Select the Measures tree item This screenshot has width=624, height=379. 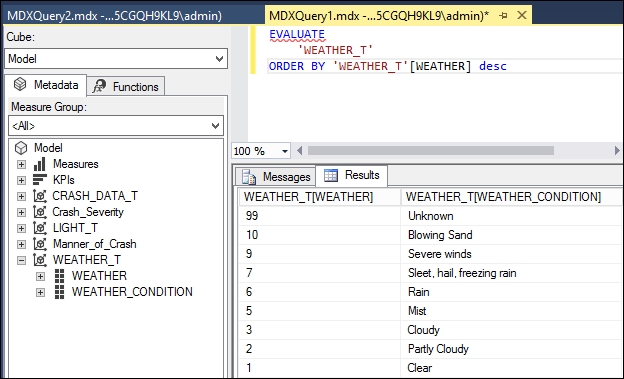coord(76,164)
